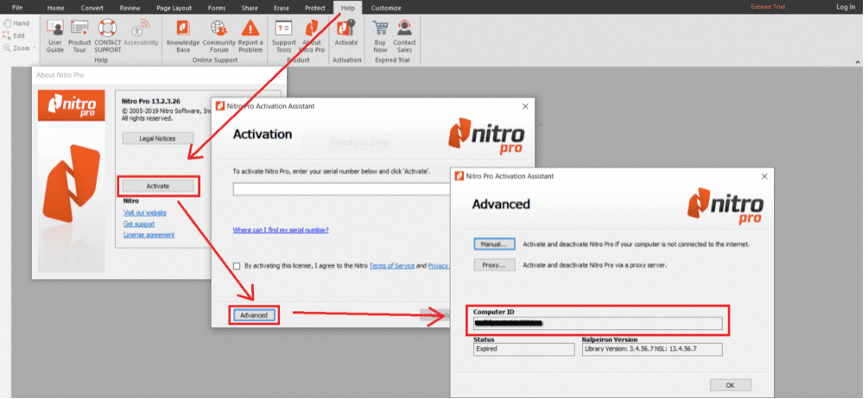Open the License agreement link
The image size is (868, 399).
149,235
